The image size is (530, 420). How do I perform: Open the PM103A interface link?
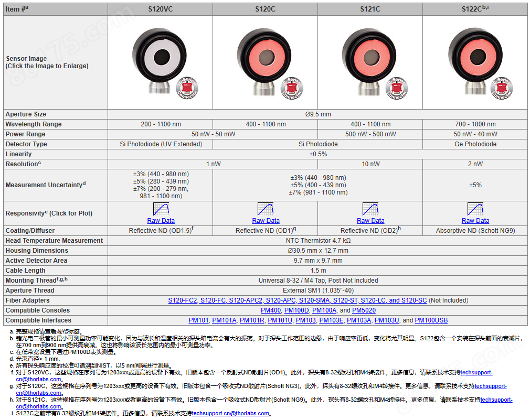359,320
